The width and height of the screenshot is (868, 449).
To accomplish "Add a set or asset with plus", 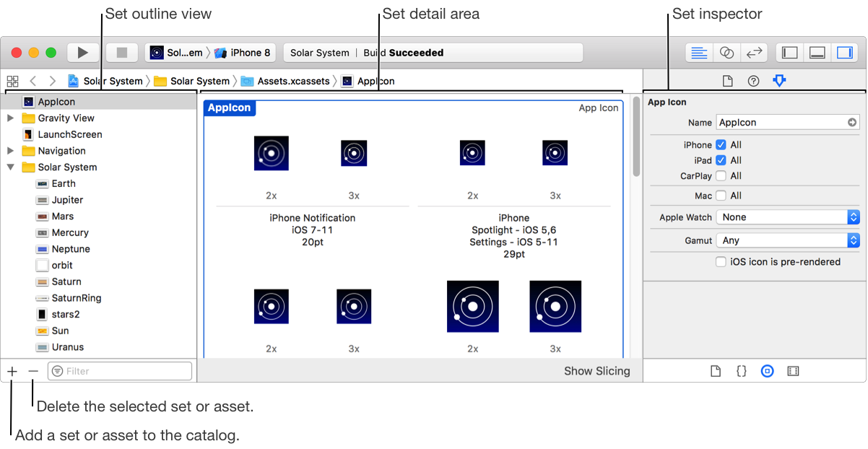I will point(12,371).
